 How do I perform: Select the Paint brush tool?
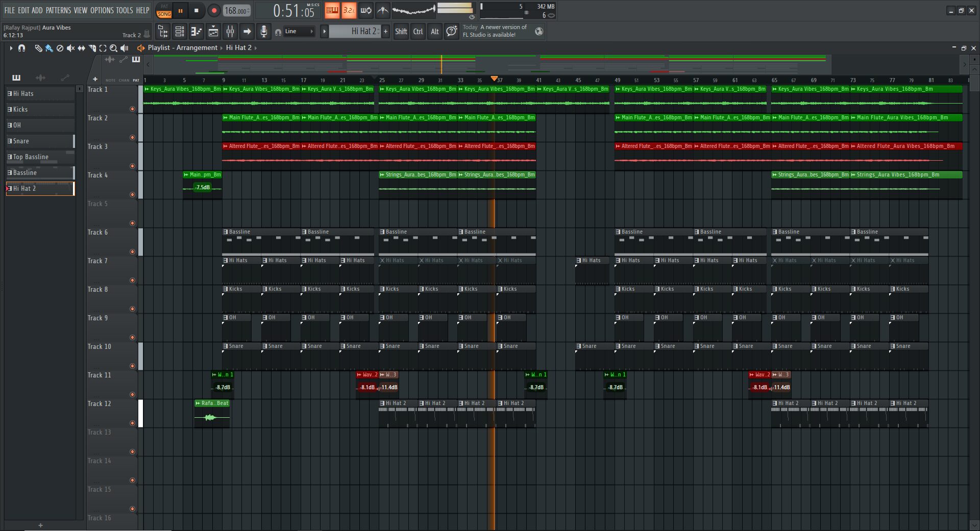pyautogui.click(x=49, y=48)
